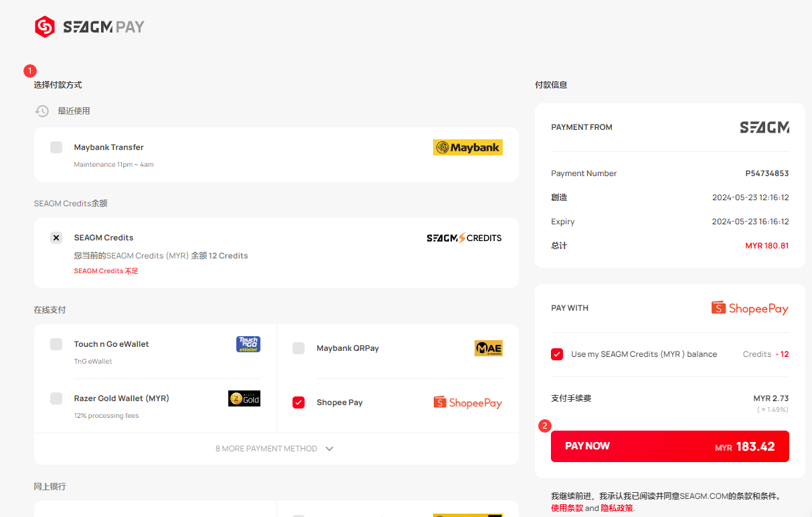The image size is (812, 517).
Task: Click the Touch n Go eWallet label
Action: point(112,344)
